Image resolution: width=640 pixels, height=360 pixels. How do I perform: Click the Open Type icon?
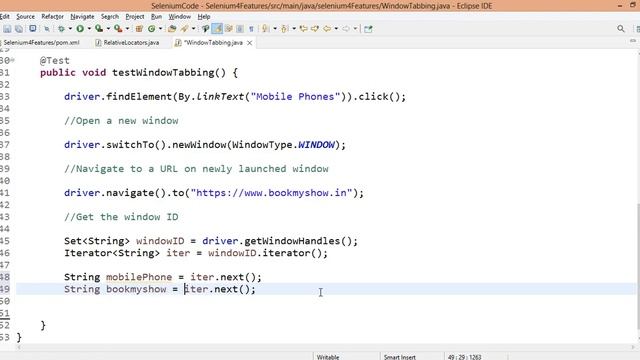[172, 29]
